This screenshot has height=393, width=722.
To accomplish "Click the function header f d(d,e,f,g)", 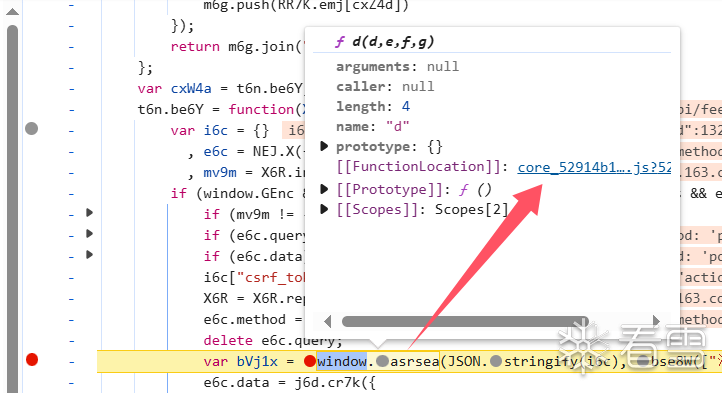I will (x=384, y=42).
